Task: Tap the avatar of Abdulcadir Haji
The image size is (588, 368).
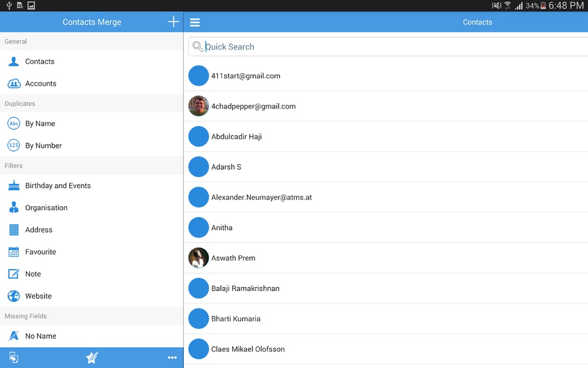Action: coord(198,136)
